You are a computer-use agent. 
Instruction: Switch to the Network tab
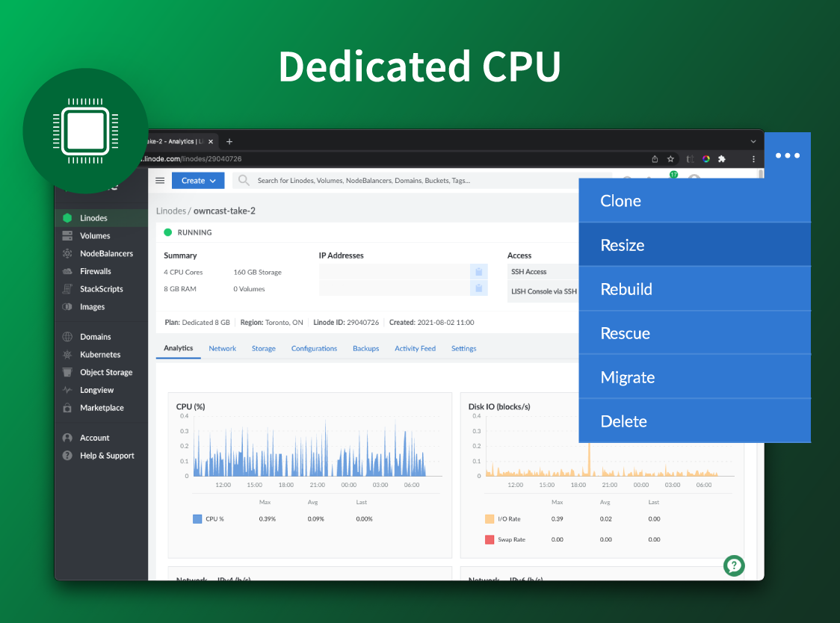point(222,348)
